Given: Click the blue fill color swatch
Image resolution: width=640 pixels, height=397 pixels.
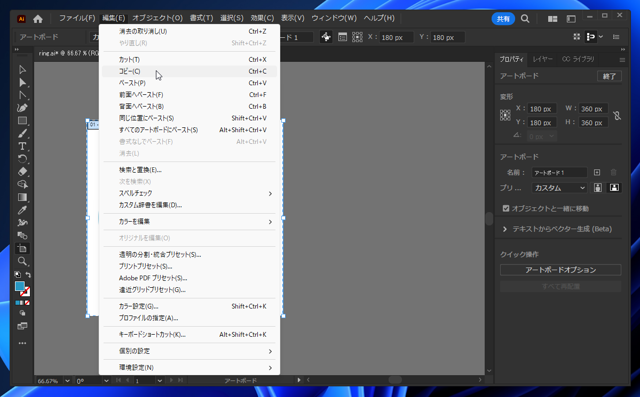Looking at the screenshot, I should (x=20, y=286).
